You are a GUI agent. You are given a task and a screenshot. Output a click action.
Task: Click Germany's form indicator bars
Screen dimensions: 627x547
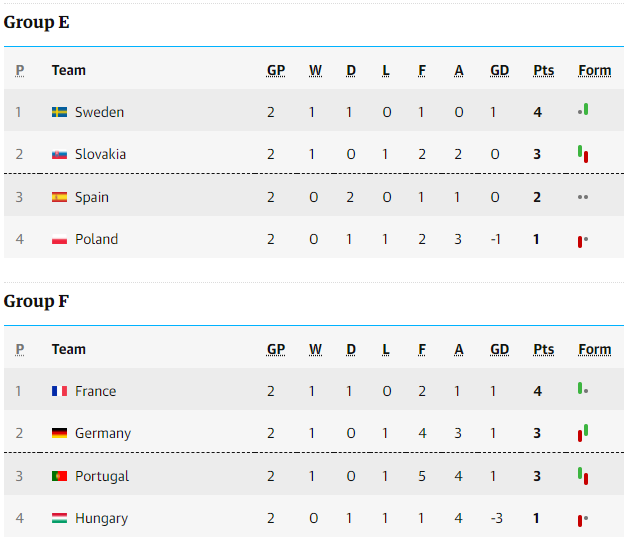coord(583,433)
